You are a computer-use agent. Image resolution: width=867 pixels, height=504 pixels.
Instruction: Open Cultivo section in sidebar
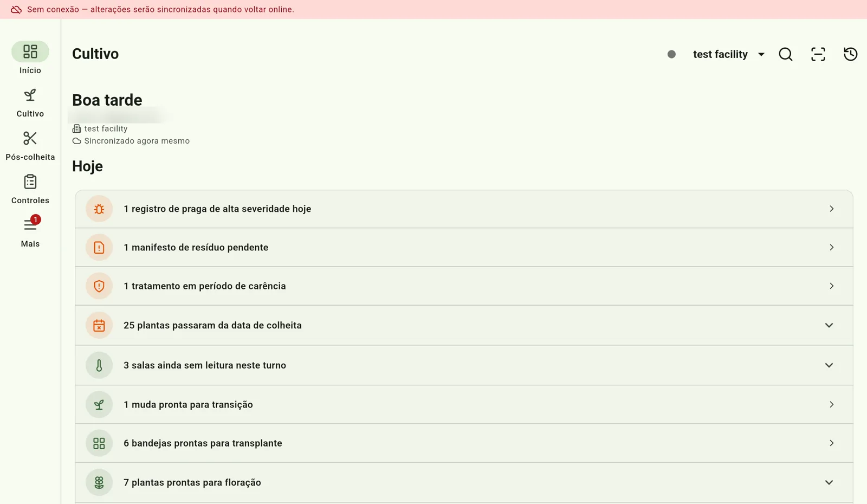click(x=30, y=102)
